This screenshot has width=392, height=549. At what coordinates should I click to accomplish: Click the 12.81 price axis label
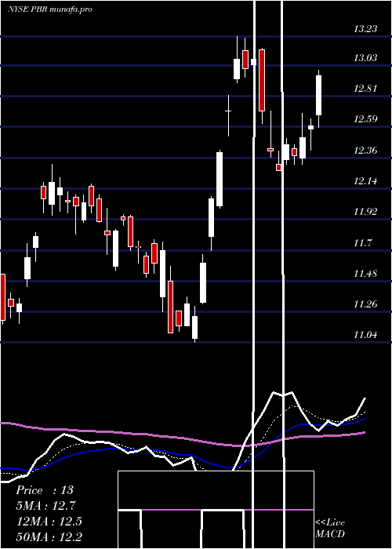pos(365,88)
